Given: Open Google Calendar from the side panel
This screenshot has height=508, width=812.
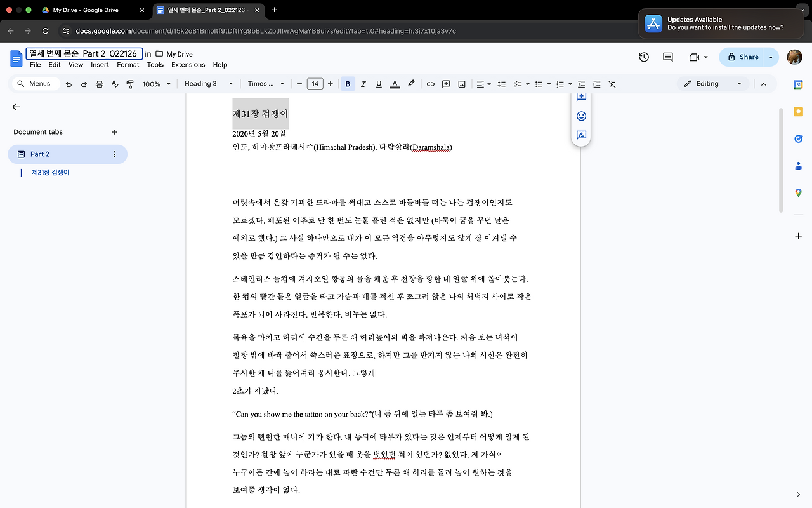Looking at the screenshot, I should pyautogui.click(x=798, y=83).
